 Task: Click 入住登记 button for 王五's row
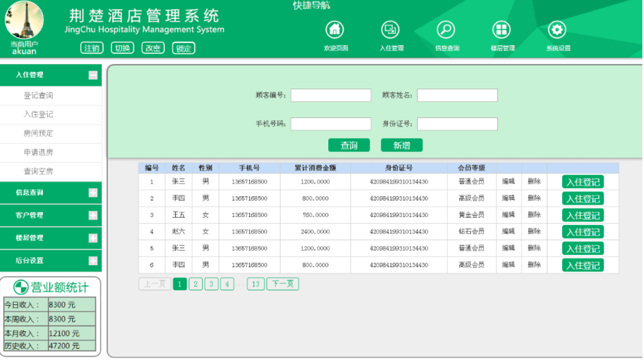582,215
